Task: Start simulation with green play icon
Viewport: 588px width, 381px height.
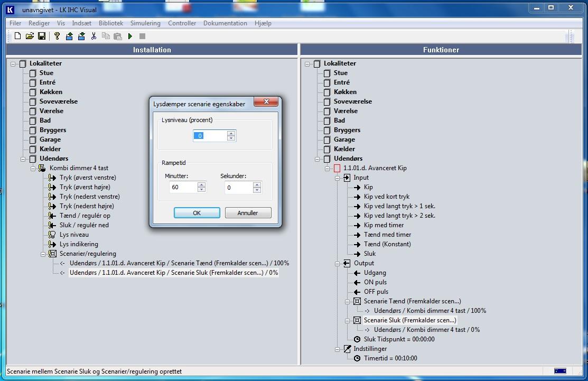Action: (130, 36)
